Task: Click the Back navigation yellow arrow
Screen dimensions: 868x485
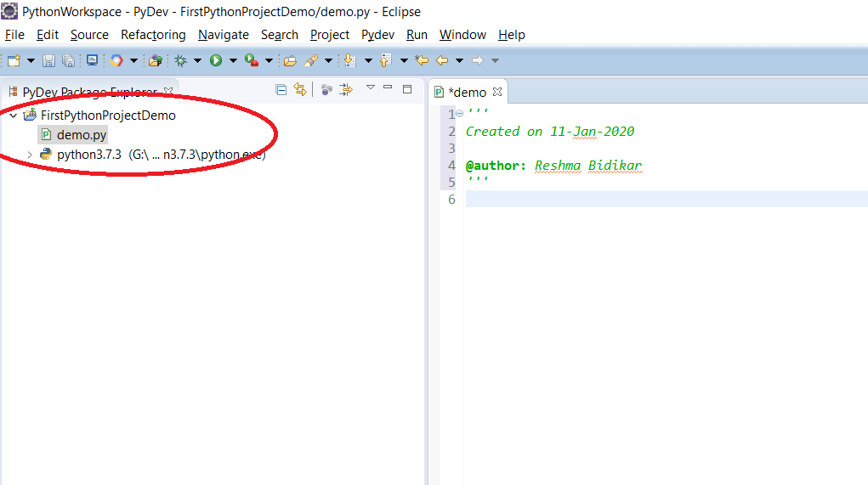Action: pyautogui.click(x=441, y=60)
